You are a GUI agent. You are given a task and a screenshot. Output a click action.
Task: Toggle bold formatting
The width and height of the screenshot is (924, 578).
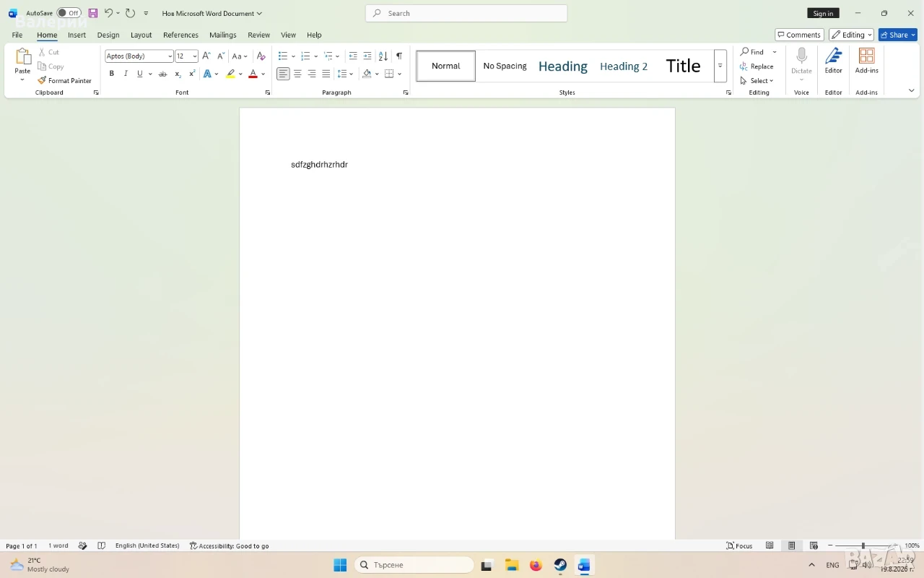[x=111, y=74]
